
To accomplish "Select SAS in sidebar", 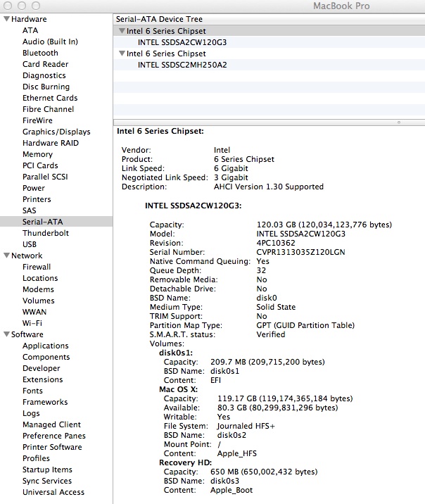I will coord(30,210).
